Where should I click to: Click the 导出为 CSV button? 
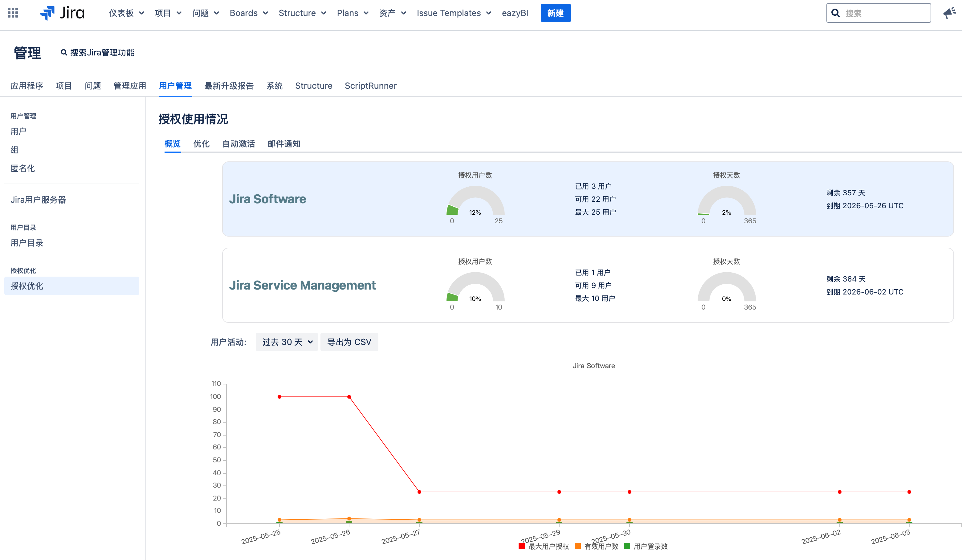coord(349,342)
